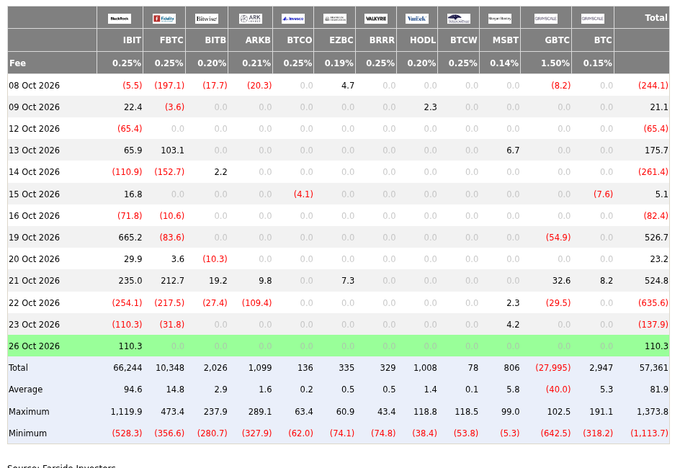Click the IBIT cumulative total 66,244
Viewport: 680px width, 468px height.
128,368
